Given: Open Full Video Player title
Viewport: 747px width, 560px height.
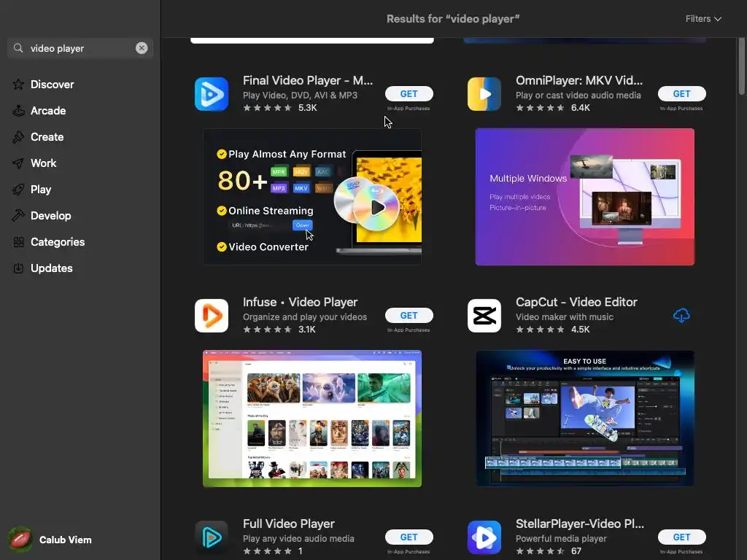Looking at the screenshot, I should coord(289,524).
